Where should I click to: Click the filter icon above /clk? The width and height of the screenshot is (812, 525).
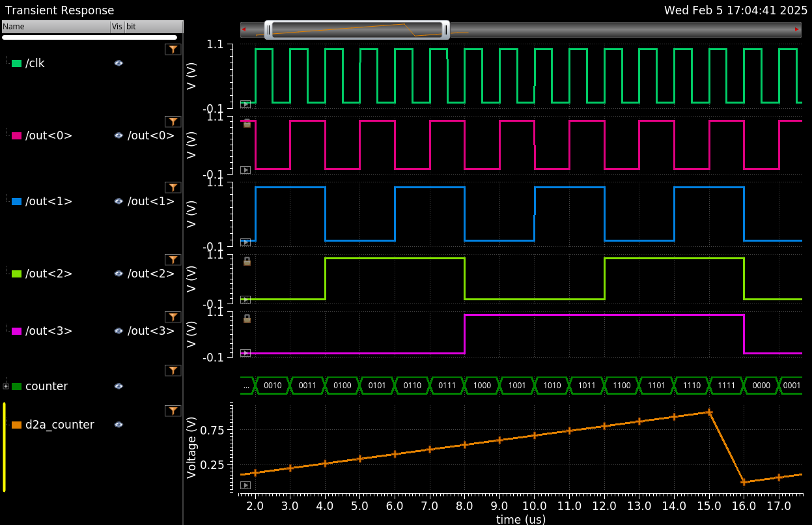[173, 50]
